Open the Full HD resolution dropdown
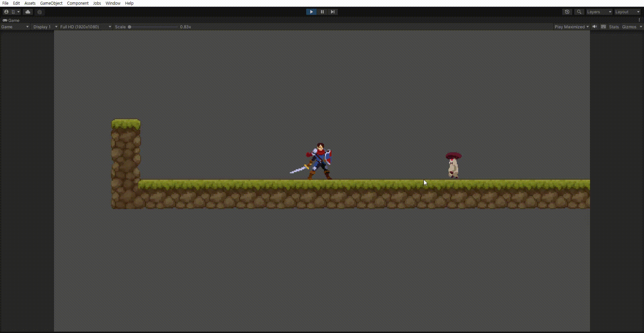 click(86, 27)
